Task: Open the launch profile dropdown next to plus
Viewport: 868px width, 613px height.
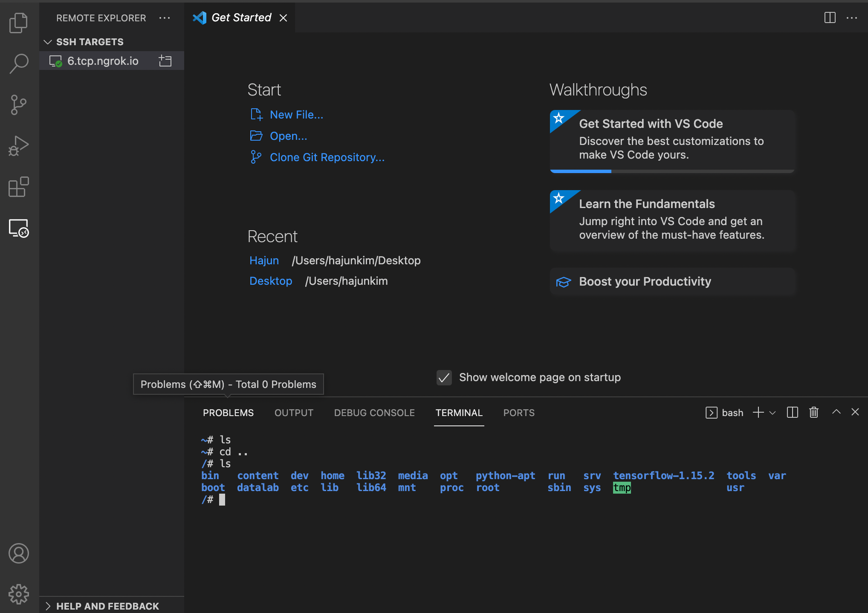Action: (x=773, y=413)
